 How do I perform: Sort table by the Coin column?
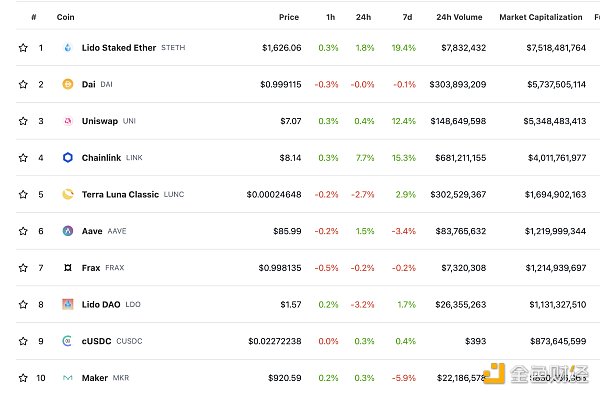65,17
